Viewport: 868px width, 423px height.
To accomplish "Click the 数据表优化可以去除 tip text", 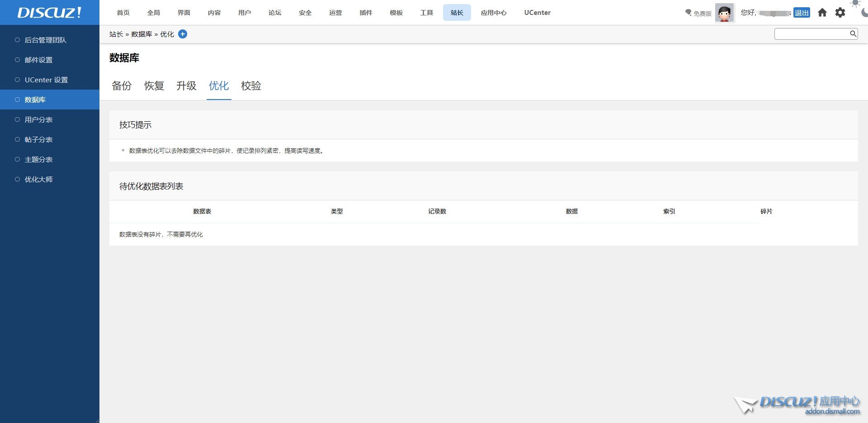I will (226, 151).
